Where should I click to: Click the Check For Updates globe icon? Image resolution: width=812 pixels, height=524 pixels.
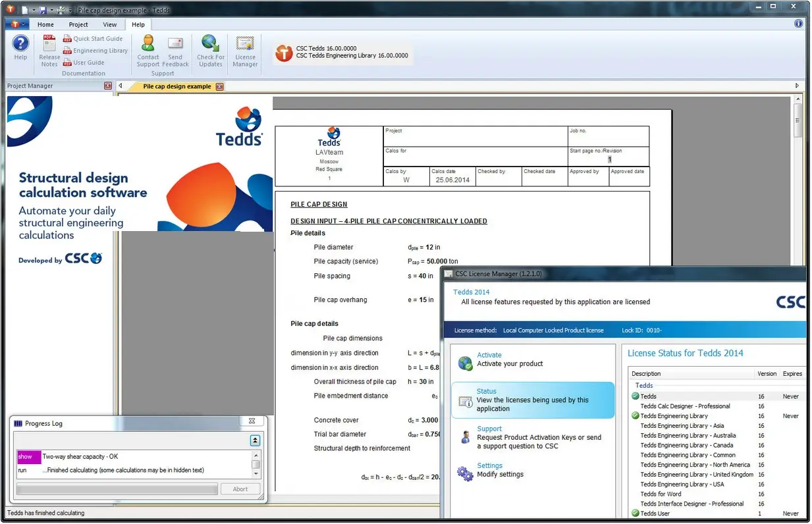tap(211, 43)
